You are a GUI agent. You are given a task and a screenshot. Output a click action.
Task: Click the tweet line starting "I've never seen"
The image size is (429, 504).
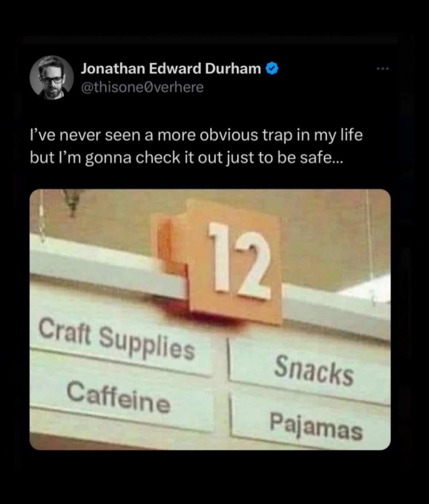pos(196,135)
